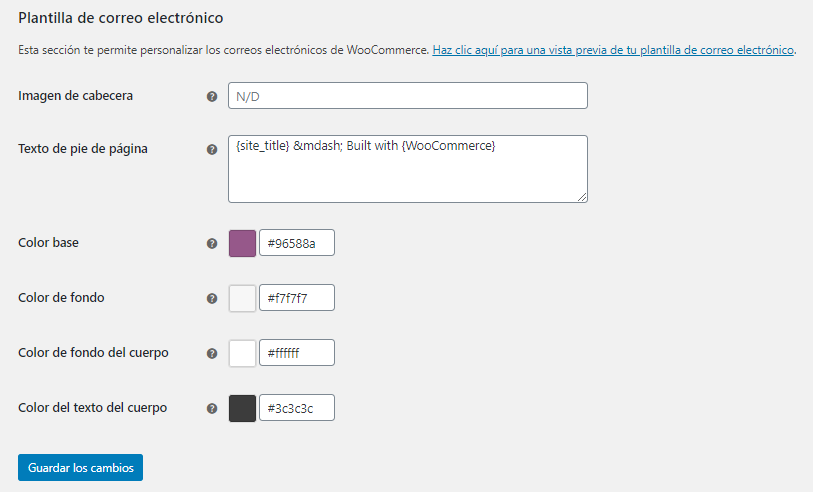Image resolution: width=813 pixels, height=492 pixels.
Task: Open the email template preview link
Action: 613,50
